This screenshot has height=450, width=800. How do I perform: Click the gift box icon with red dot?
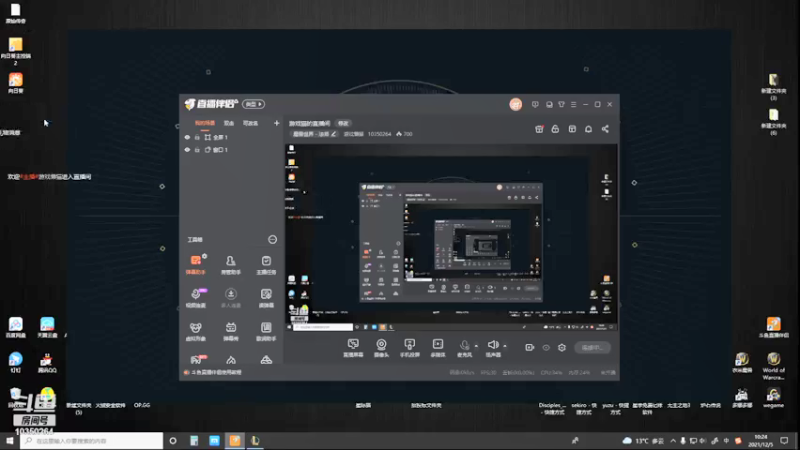539,129
